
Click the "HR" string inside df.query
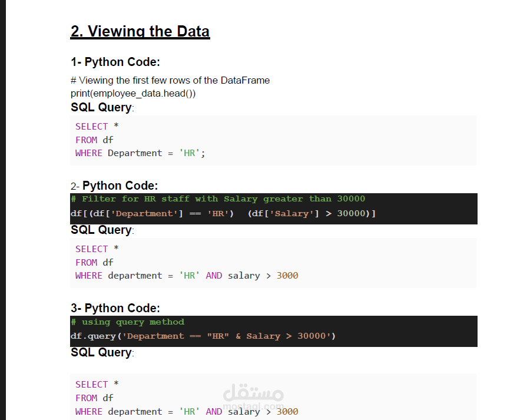(x=218, y=336)
